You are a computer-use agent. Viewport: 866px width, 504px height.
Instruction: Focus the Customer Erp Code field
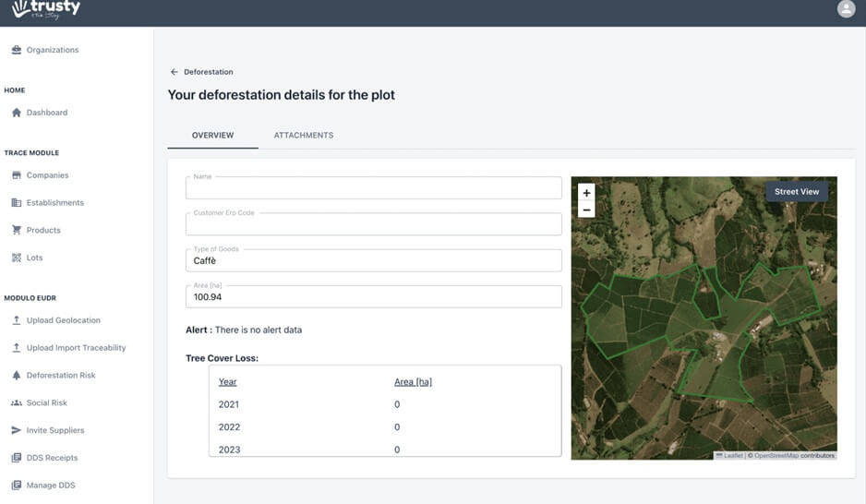(373, 225)
